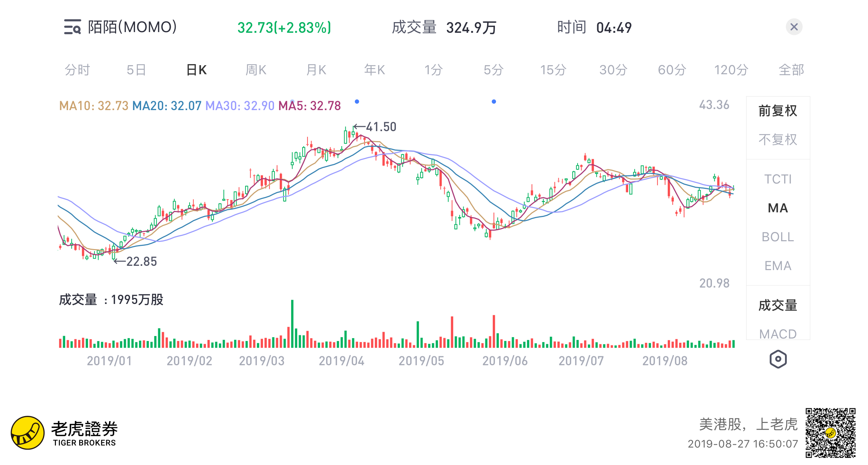The height and width of the screenshot is (465, 868).
Task: Click the QR code image
Action: point(830,433)
